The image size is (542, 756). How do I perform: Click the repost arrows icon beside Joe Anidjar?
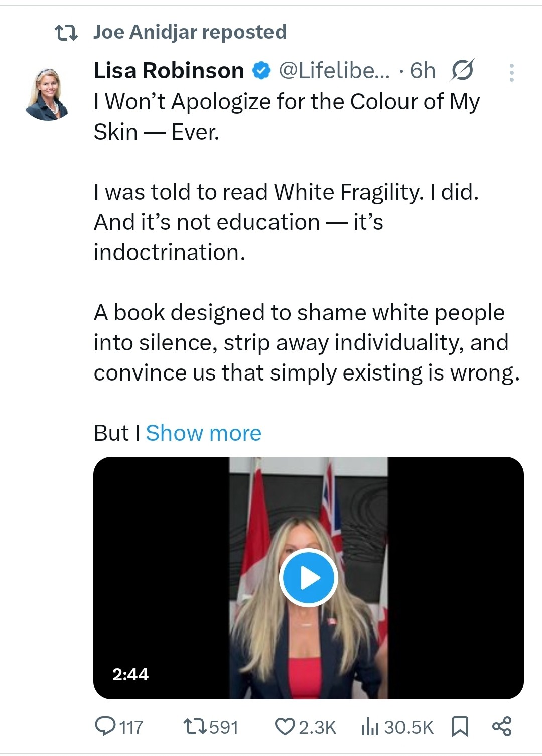(x=66, y=33)
